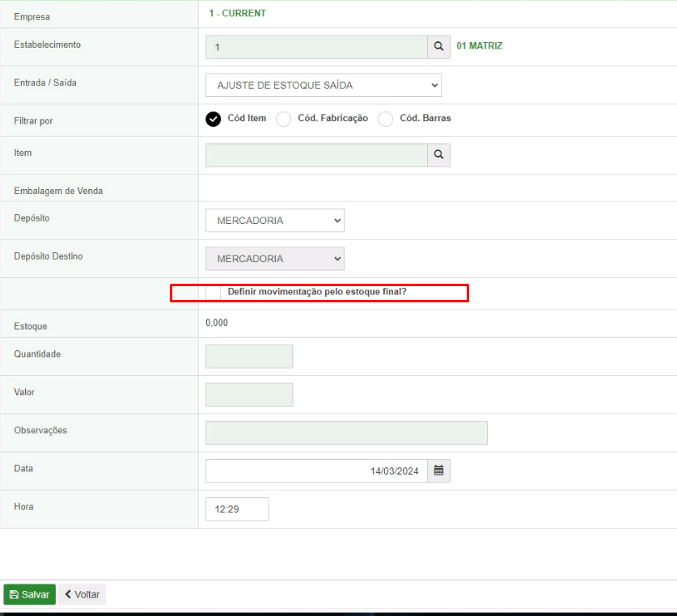This screenshot has width=677, height=616.
Task: Expand the Entrada / Saída dropdown
Action: (x=324, y=85)
